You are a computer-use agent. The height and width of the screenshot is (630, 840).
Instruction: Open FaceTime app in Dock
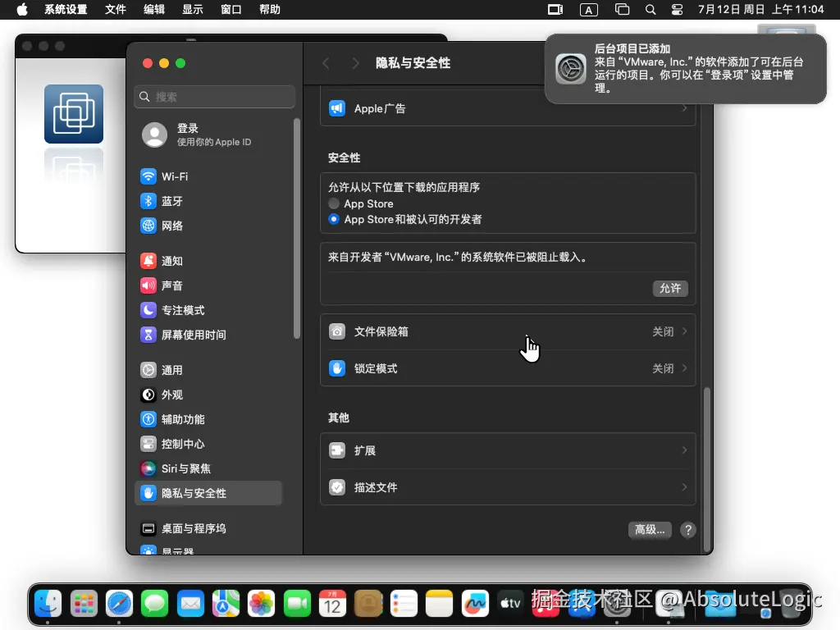pos(297,604)
